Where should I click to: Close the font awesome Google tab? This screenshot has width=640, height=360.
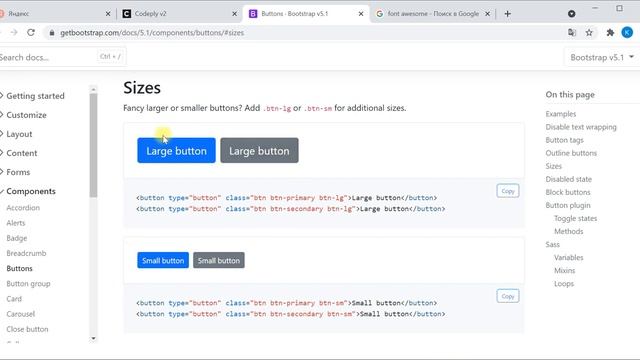coord(487,14)
